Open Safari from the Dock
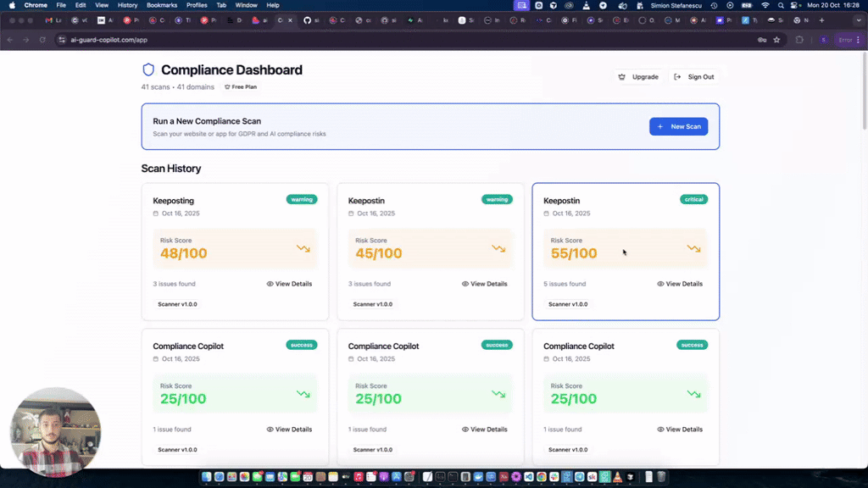This screenshot has width=868, height=488. [x=220, y=477]
